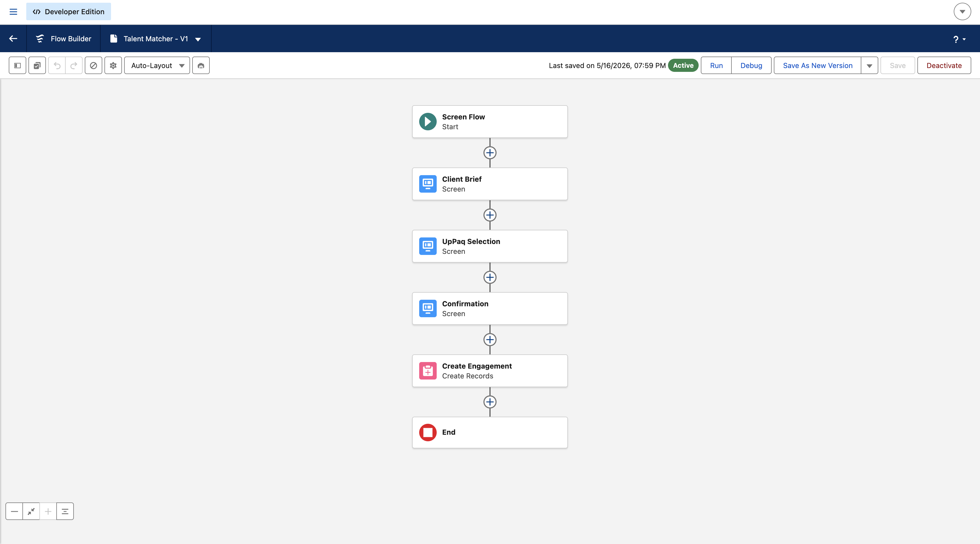The height and width of the screenshot is (544, 980).
Task: Click the view error and warnings circle icon
Action: point(93,65)
